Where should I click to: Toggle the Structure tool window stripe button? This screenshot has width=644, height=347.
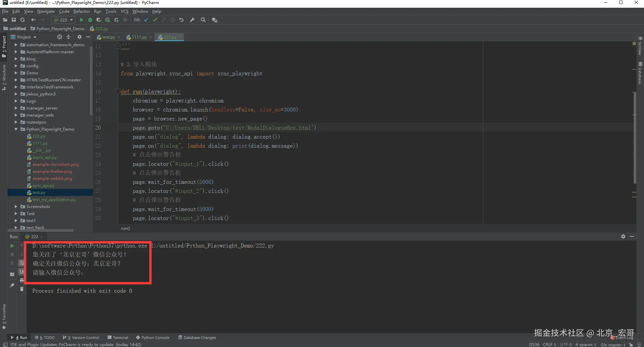pos(4,77)
